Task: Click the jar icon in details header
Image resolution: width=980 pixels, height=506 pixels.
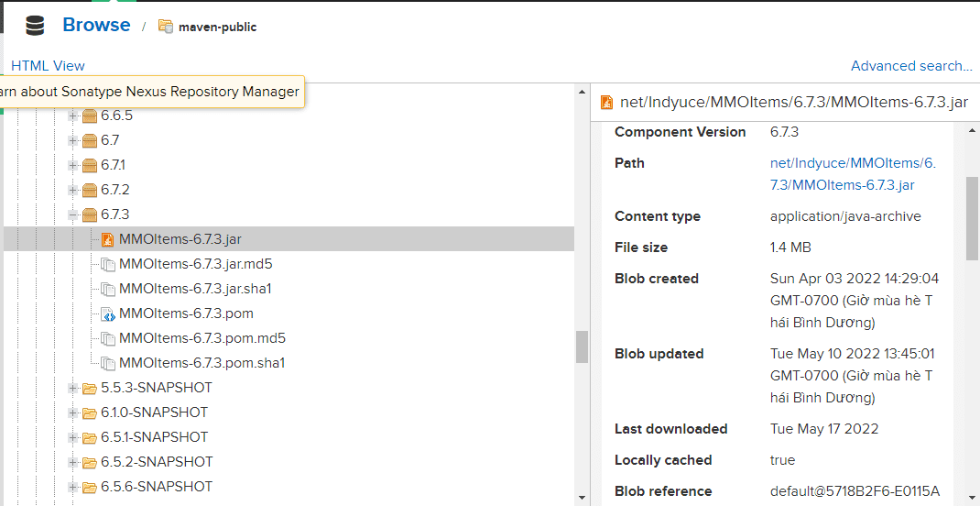Action: [x=606, y=103]
